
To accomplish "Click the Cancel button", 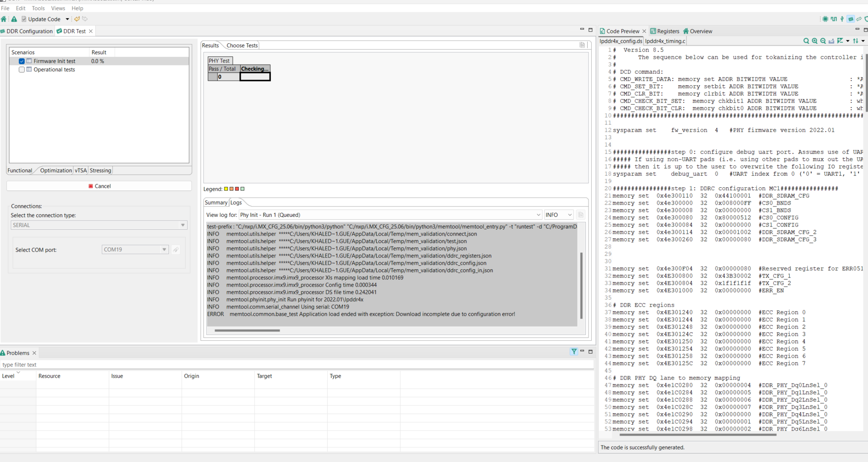I will pyautogui.click(x=99, y=186).
